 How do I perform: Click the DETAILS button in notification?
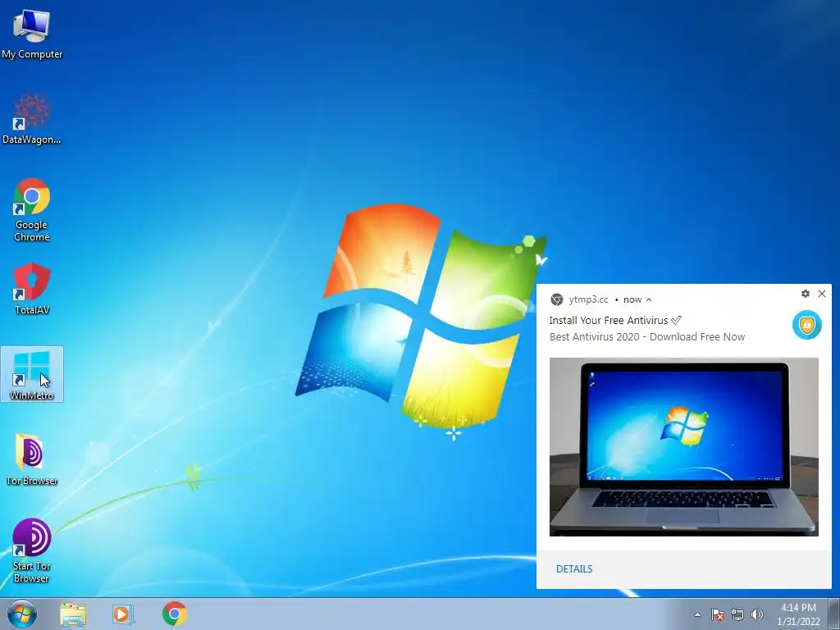(574, 569)
